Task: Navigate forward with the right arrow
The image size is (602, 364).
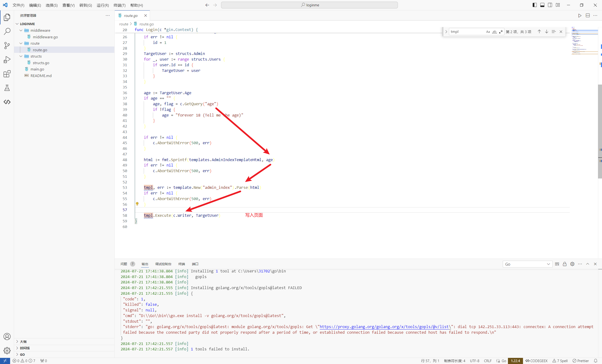Action: click(215, 5)
